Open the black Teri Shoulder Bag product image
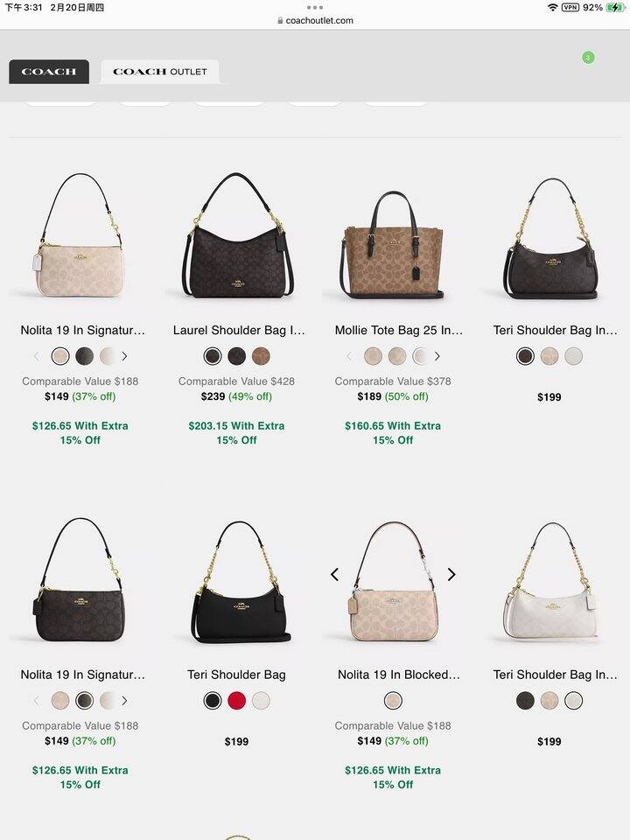 239,583
